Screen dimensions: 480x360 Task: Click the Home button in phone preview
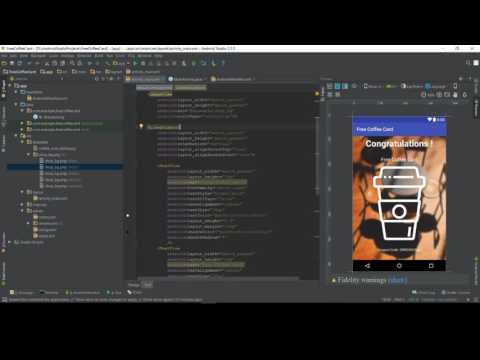399,266
